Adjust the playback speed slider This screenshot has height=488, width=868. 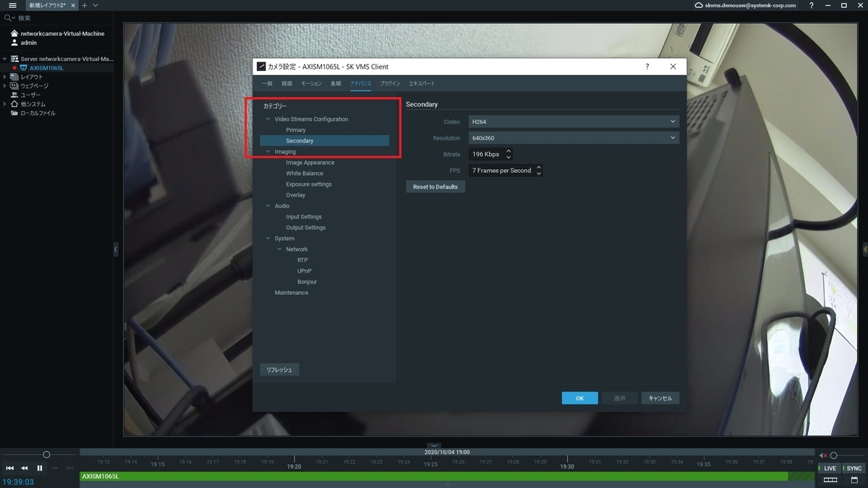coord(46,455)
